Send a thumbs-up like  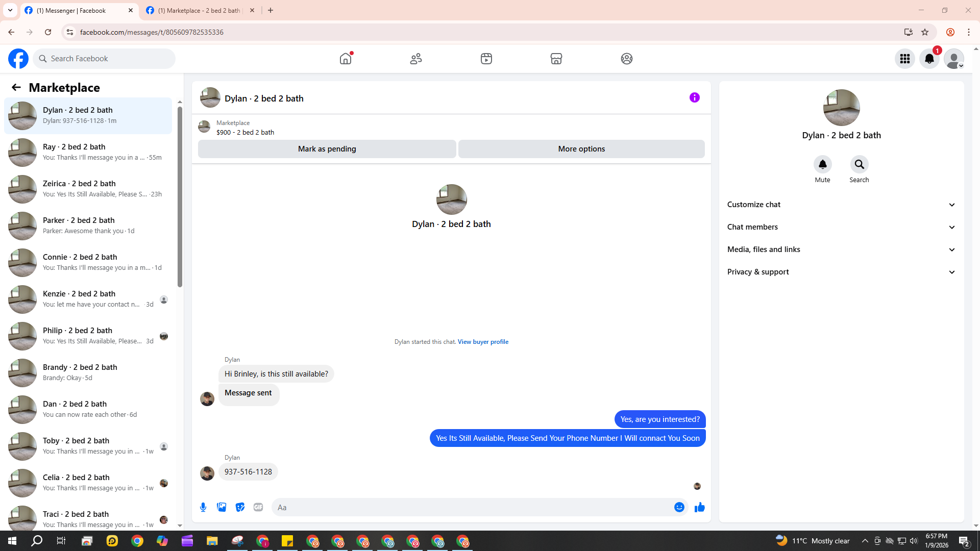coord(699,507)
